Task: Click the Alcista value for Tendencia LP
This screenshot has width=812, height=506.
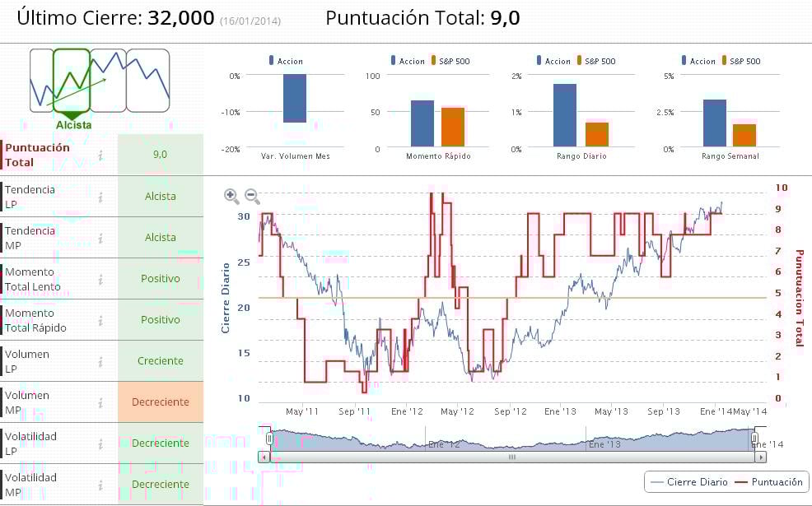Action: point(161,196)
